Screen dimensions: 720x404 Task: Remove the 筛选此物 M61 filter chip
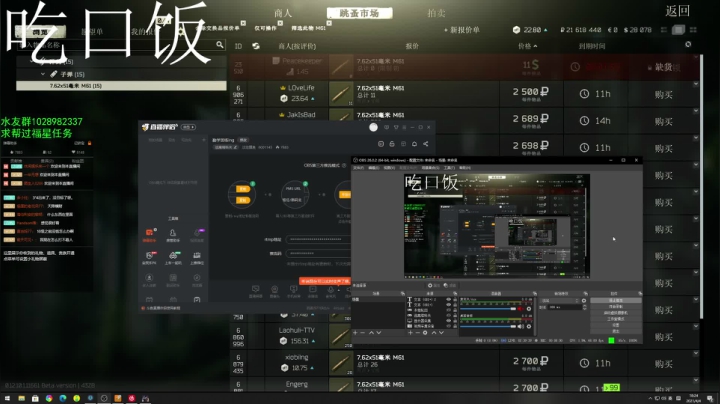click(329, 23)
